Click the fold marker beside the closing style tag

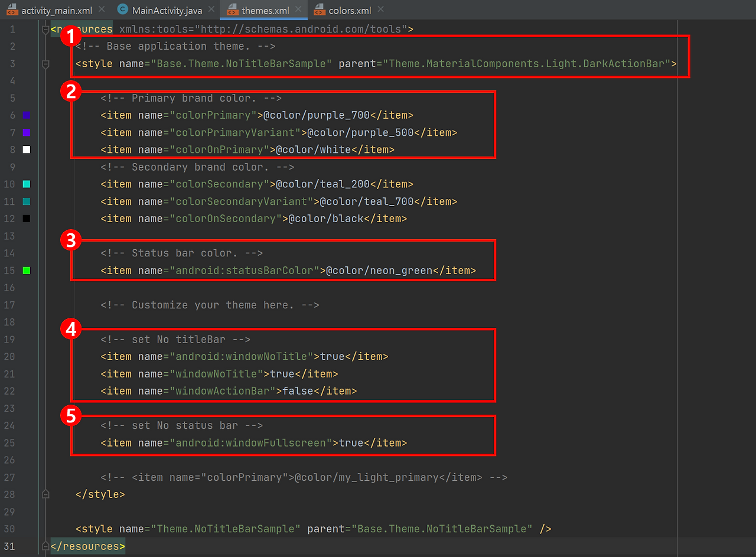pyautogui.click(x=45, y=494)
